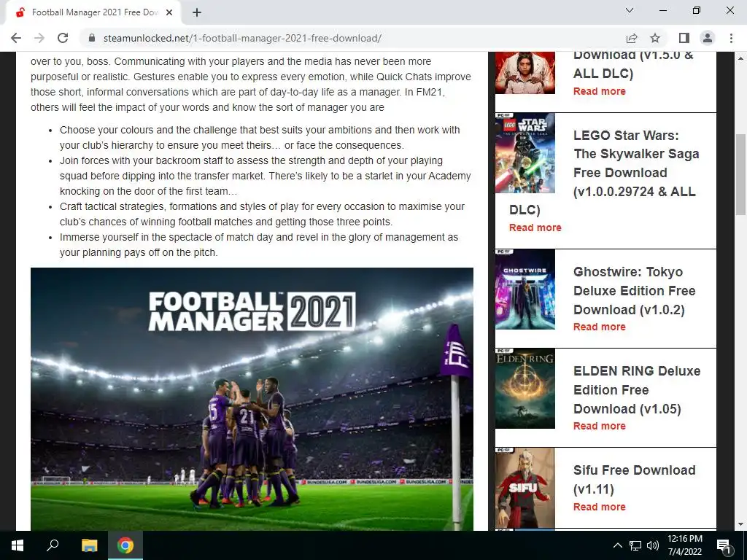
Task: Click the forward navigation arrow
Action: click(x=39, y=38)
